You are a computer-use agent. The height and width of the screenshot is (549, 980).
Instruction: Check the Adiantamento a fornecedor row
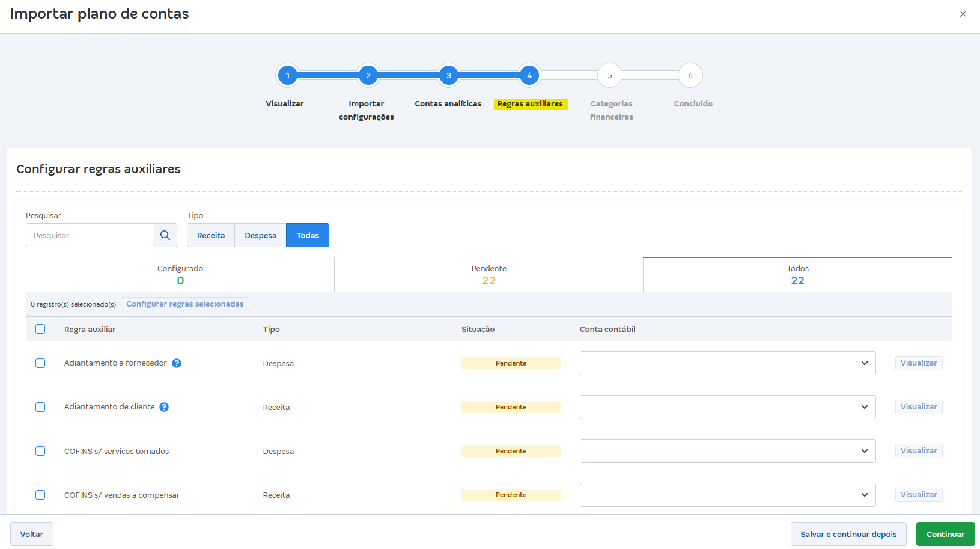click(40, 363)
